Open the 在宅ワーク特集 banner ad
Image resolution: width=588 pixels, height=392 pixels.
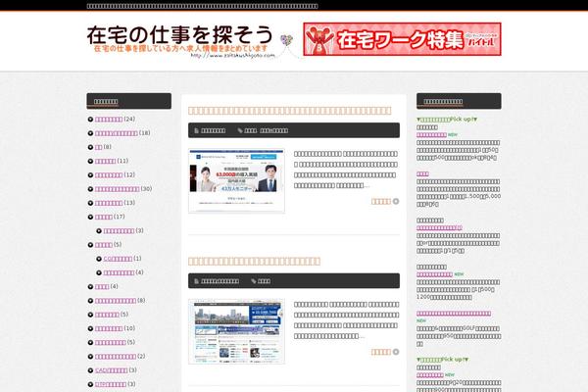(x=402, y=39)
